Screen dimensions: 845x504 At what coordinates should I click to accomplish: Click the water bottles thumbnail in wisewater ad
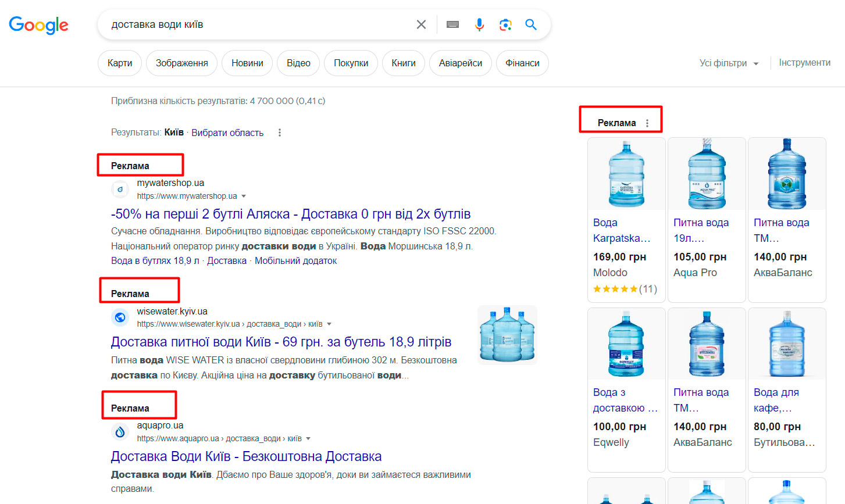pyautogui.click(x=507, y=335)
